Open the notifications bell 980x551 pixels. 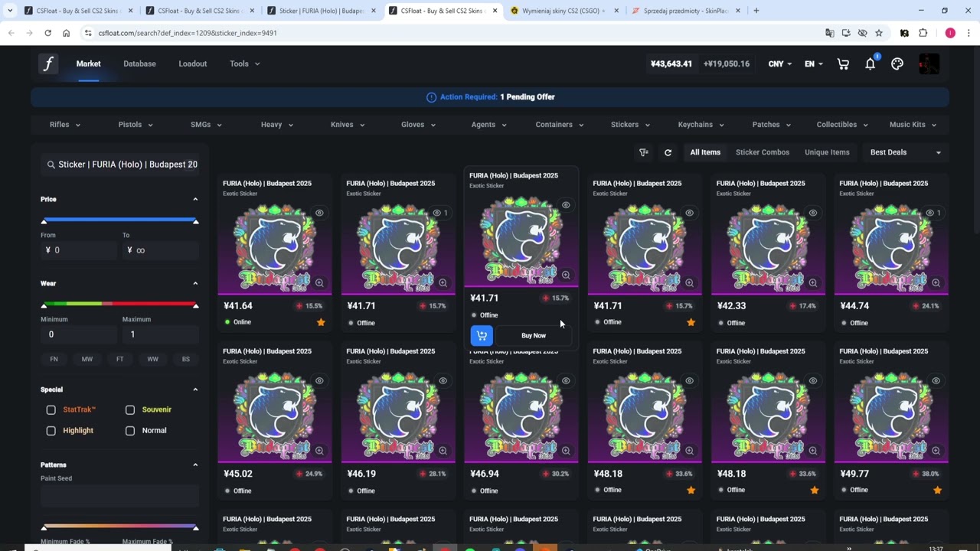point(871,64)
